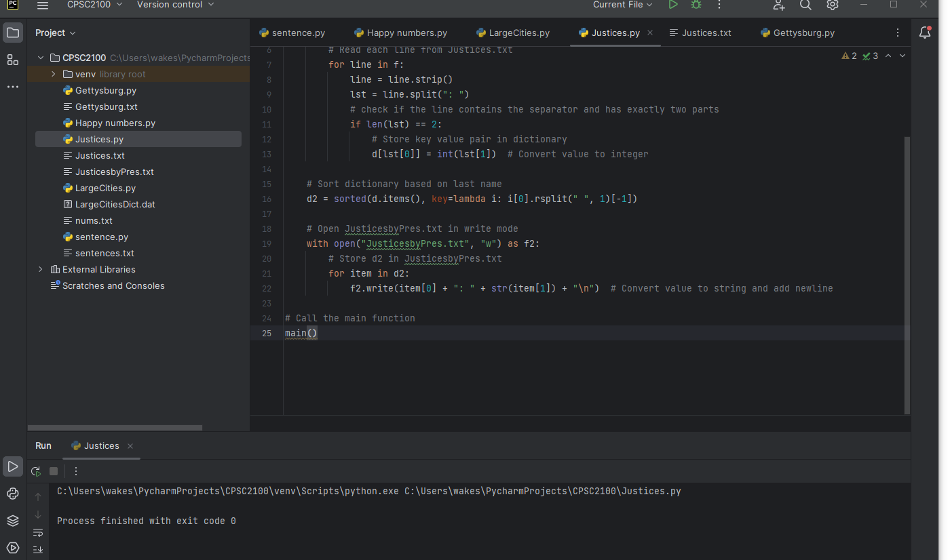The height and width of the screenshot is (560, 950).
Task: Expand the External Libraries node
Action: (x=40, y=269)
